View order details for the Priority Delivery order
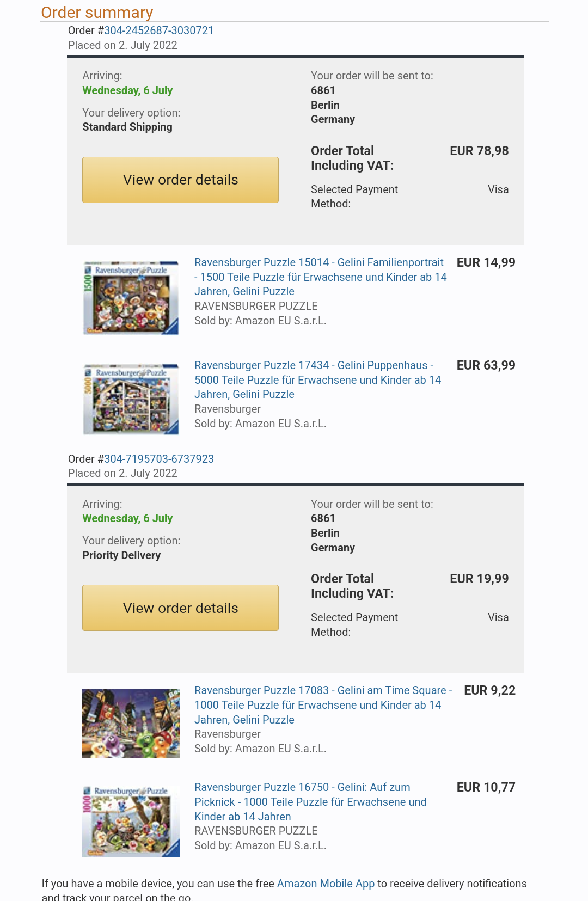This screenshot has height=901, width=588. pyautogui.click(x=180, y=608)
